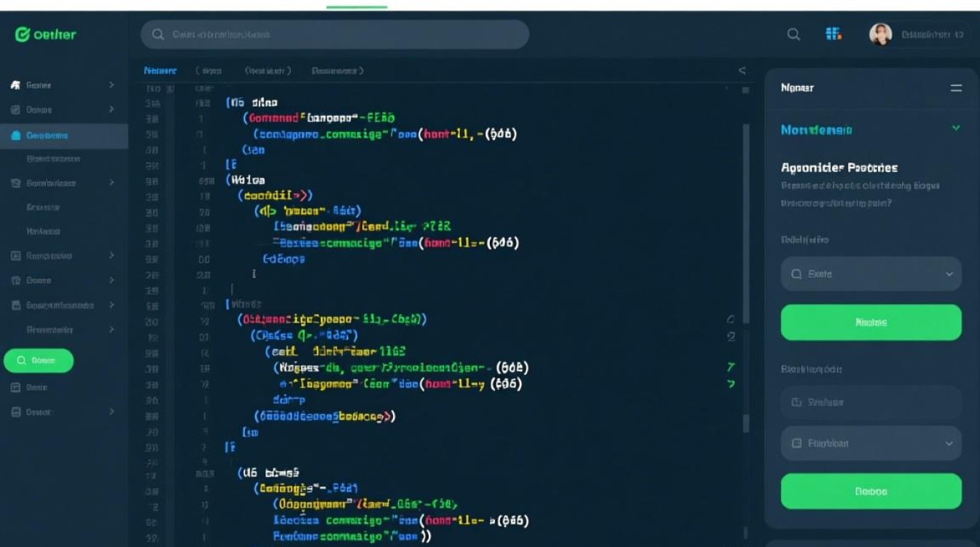Expand the chevron of the last sidebar item
980x547 pixels.
(x=112, y=412)
